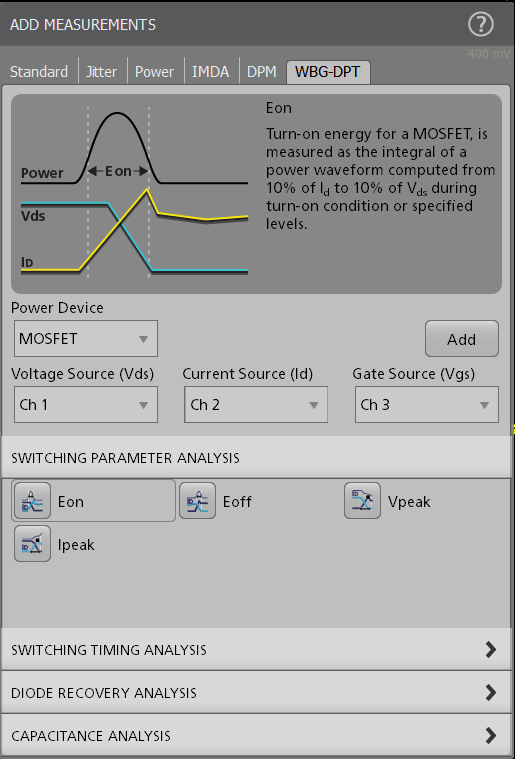515x759 pixels.
Task: Click the Add button
Action: click(x=462, y=339)
